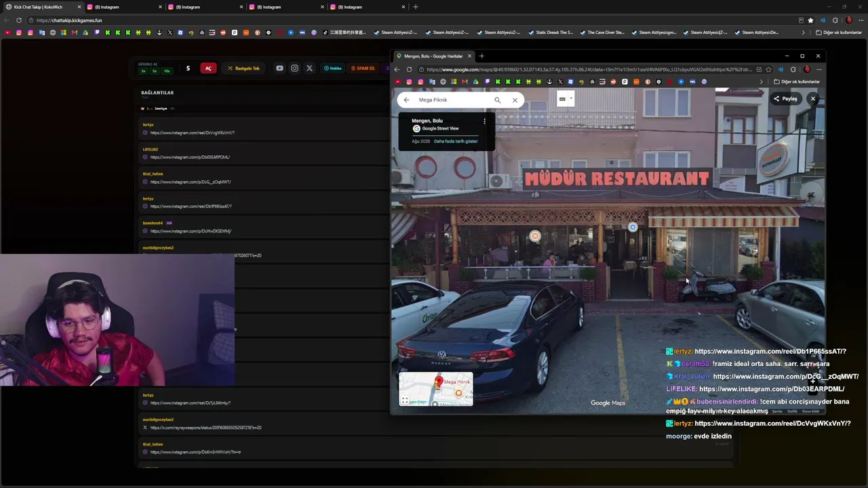Open X icon in Kick Chat toolbar
This screenshot has width=868, height=488.
pos(309,68)
